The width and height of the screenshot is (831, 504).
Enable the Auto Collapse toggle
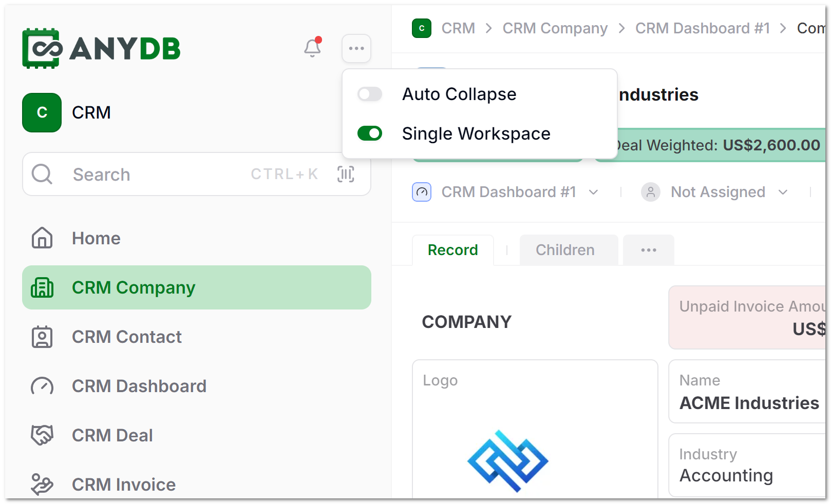[x=370, y=94]
